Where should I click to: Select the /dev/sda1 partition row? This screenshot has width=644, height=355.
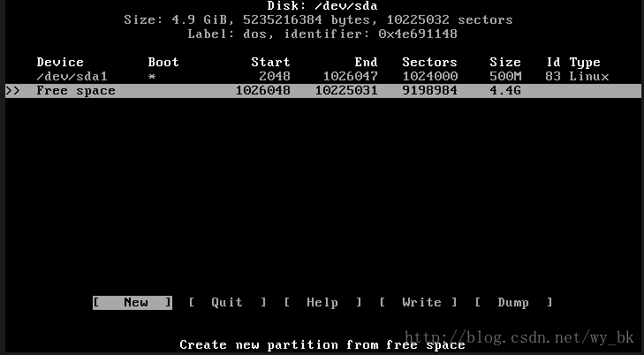click(x=322, y=76)
